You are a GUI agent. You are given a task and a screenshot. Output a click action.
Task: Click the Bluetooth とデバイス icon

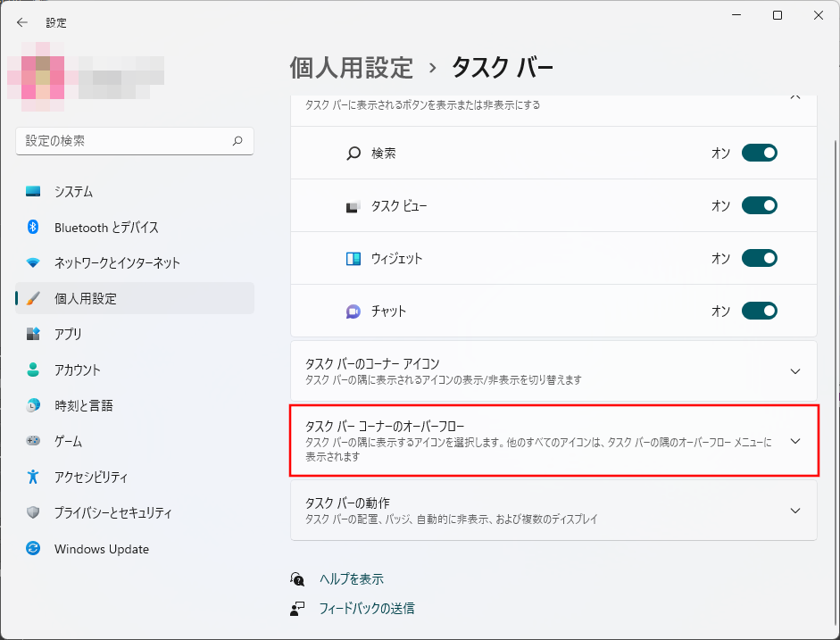coord(33,228)
